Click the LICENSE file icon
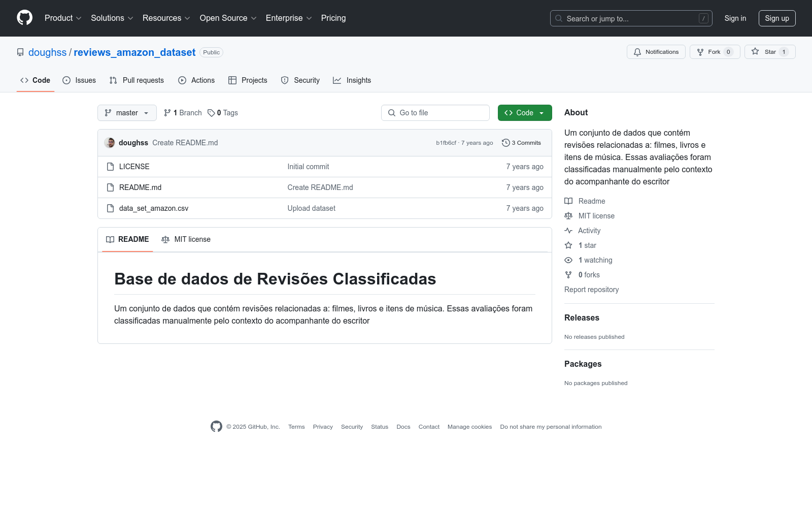Viewport: 812px width, 508px height. (110, 167)
